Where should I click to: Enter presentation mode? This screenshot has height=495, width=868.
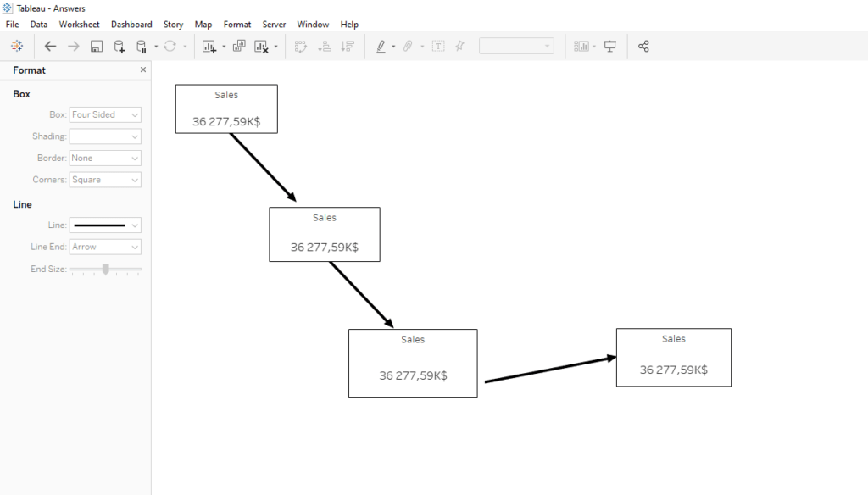tap(609, 46)
